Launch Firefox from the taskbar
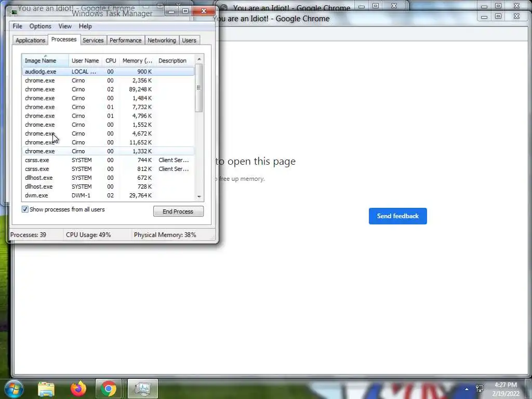The height and width of the screenshot is (399, 532). [x=78, y=389]
